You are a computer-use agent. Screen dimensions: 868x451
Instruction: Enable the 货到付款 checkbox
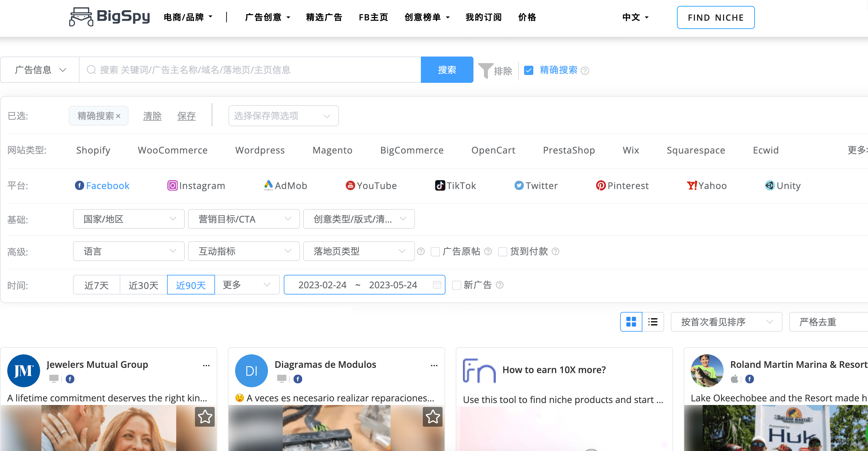point(502,251)
